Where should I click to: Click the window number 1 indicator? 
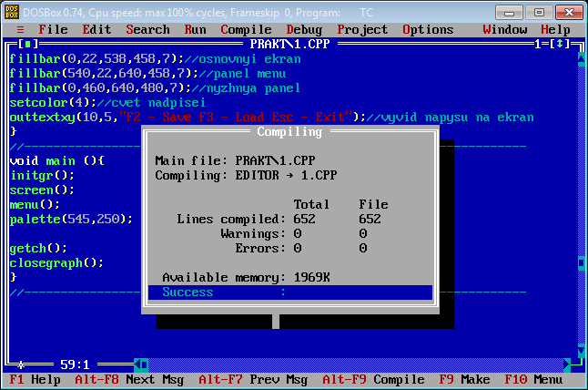(538, 44)
